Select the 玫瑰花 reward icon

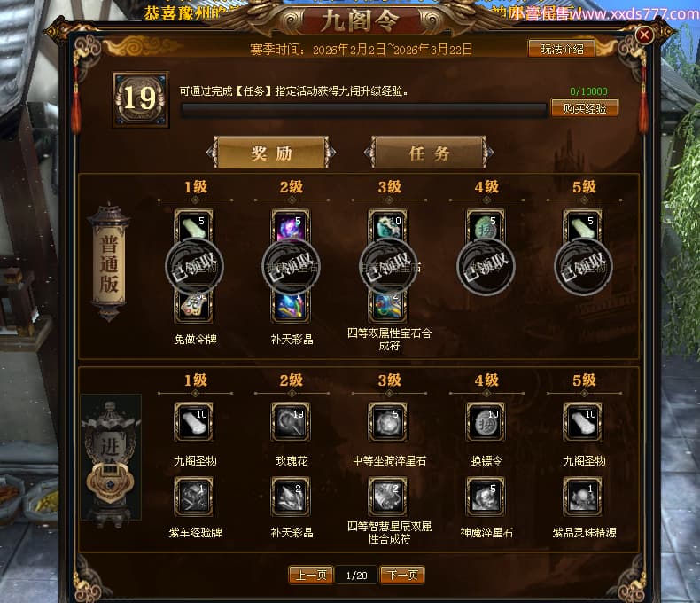click(291, 422)
